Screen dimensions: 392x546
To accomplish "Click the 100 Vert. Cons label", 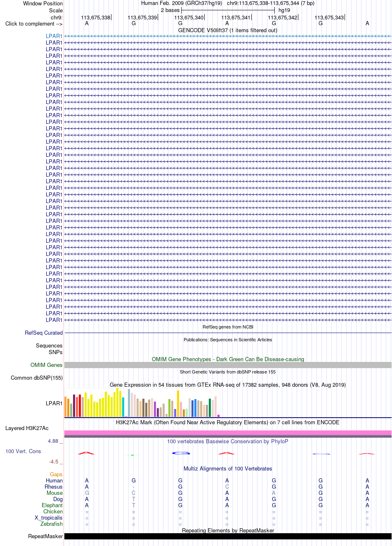I will click(x=23, y=451).
